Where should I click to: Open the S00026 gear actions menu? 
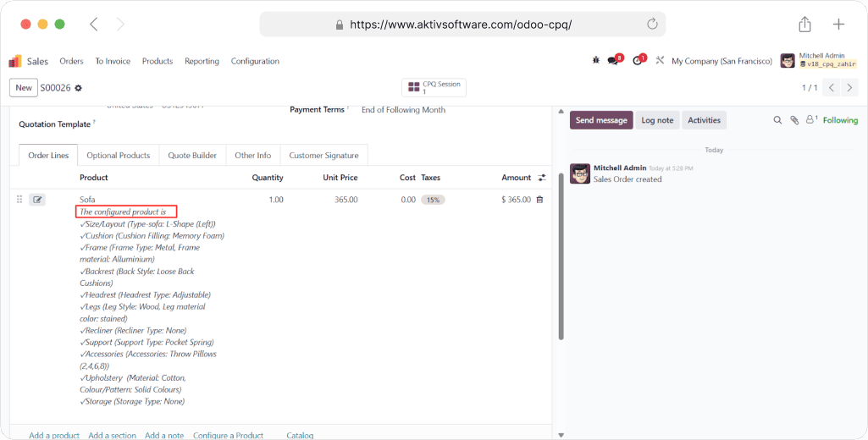79,88
